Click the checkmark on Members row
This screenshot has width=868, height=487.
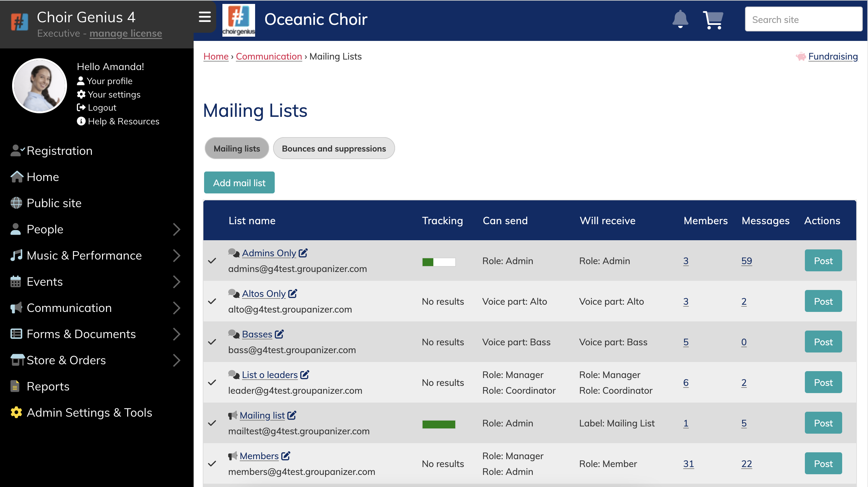click(x=212, y=464)
